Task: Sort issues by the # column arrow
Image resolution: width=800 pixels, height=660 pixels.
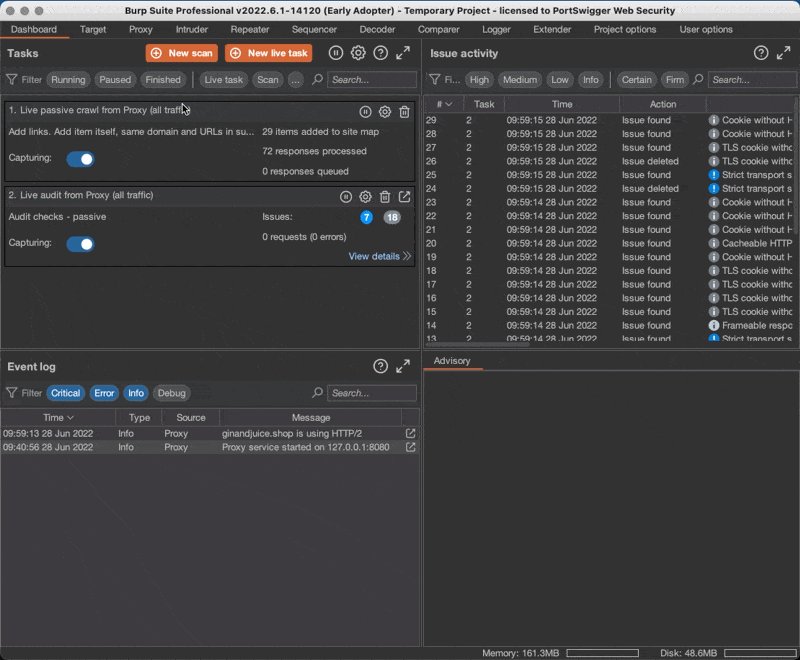Action: tap(449, 104)
